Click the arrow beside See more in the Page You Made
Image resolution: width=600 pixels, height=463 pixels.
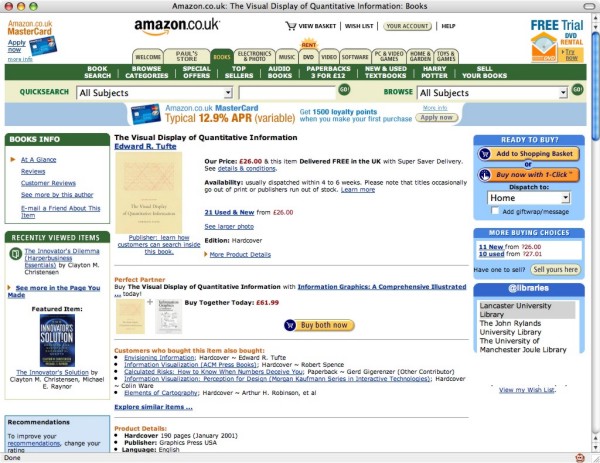(x=9, y=287)
